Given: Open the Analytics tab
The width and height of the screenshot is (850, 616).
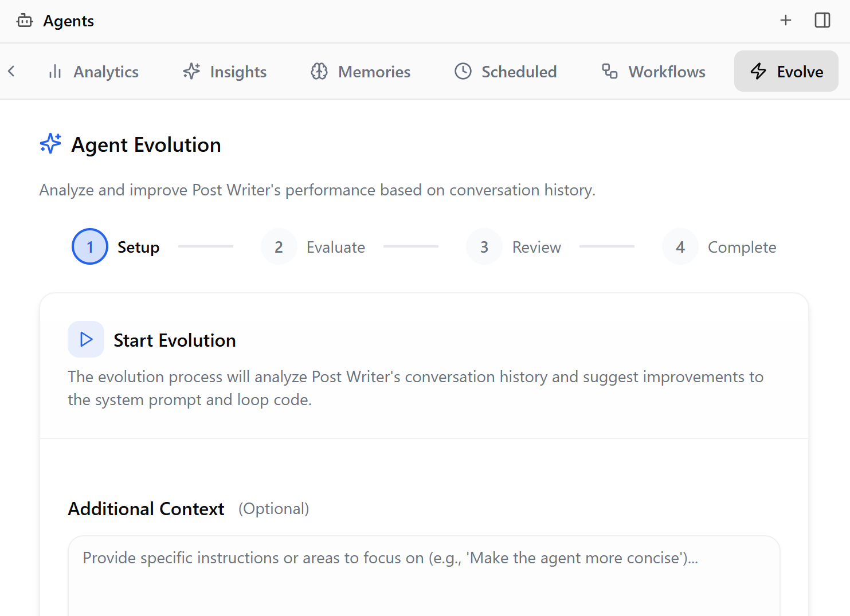Looking at the screenshot, I should click(94, 72).
